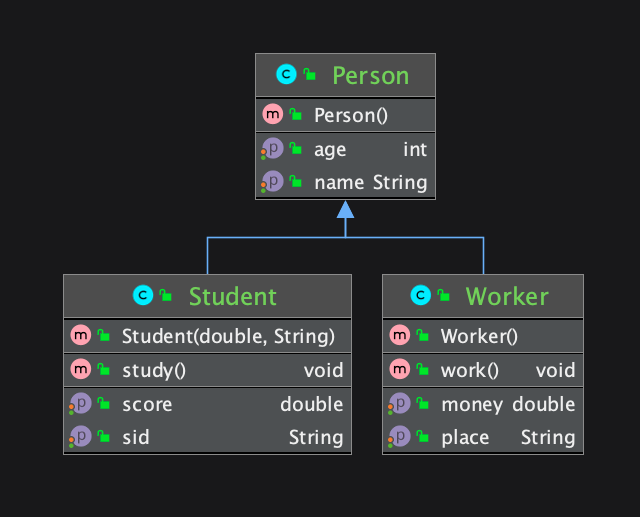Viewport: 640px width, 517px height.
Task: Select the Student class header
Action: (x=232, y=296)
